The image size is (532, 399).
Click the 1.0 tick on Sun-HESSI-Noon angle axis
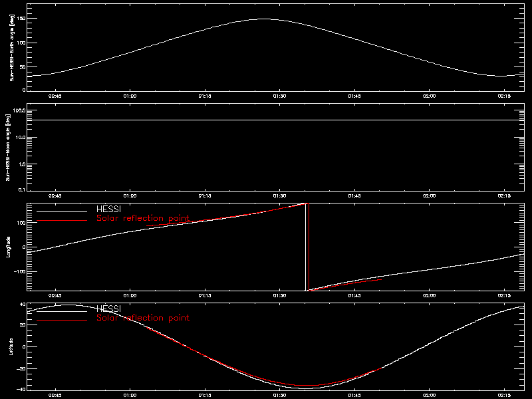point(21,164)
